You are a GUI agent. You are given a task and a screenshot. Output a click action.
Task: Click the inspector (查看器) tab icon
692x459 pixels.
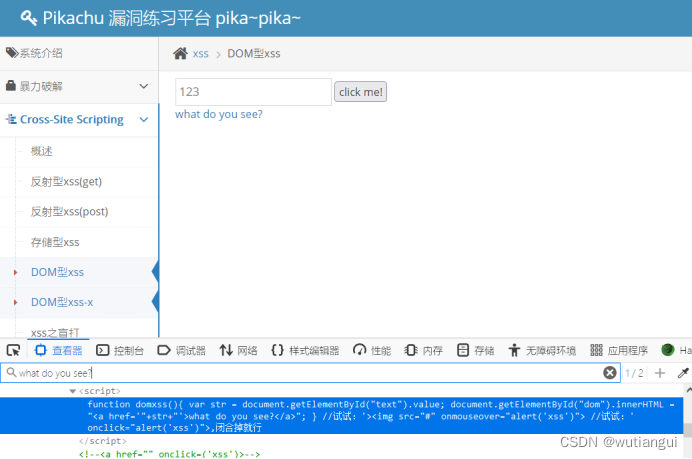pyautogui.click(x=41, y=350)
